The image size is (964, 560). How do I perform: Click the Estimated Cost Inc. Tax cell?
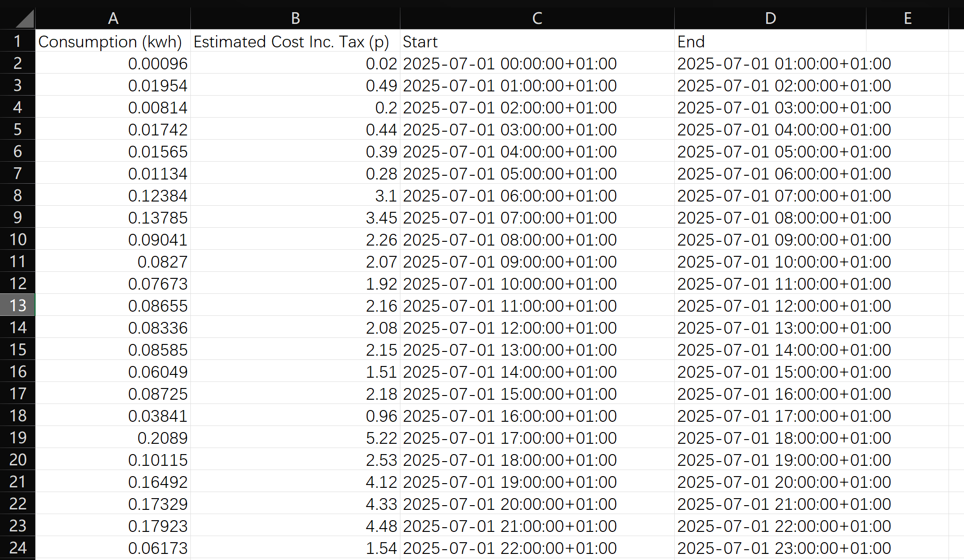pyautogui.click(x=295, y=41)
